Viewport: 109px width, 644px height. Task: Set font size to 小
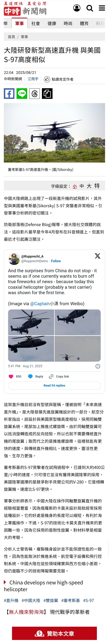pyautogui.click(x=75, y=186)
